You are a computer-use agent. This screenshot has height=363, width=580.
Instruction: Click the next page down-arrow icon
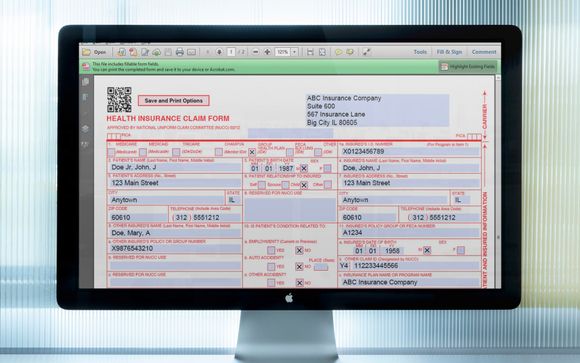219,52
